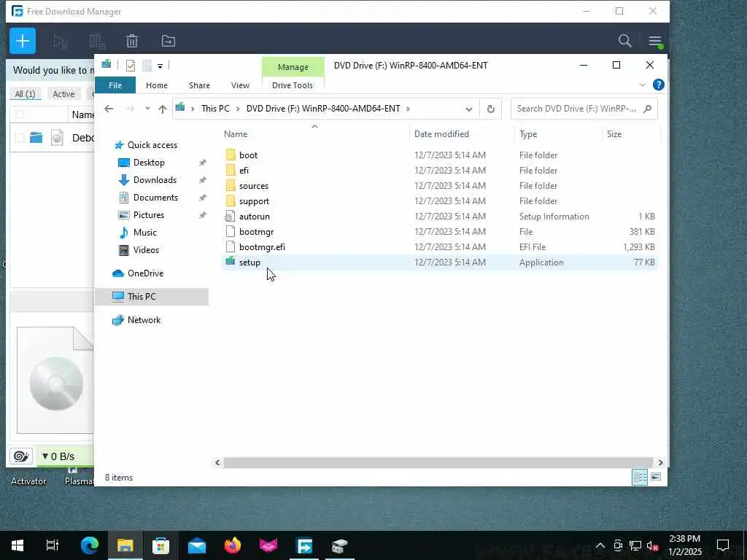
Task: Open address bar history dropdown
Action: (469, 109)
